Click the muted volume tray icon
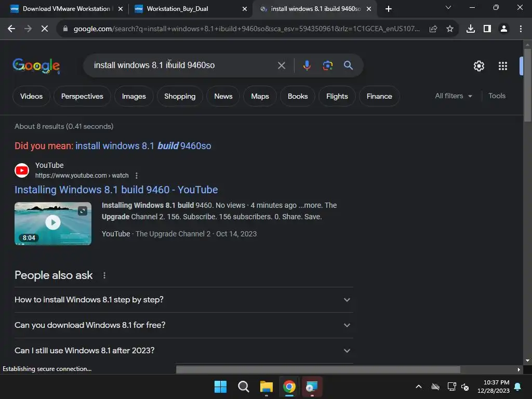 465,387
